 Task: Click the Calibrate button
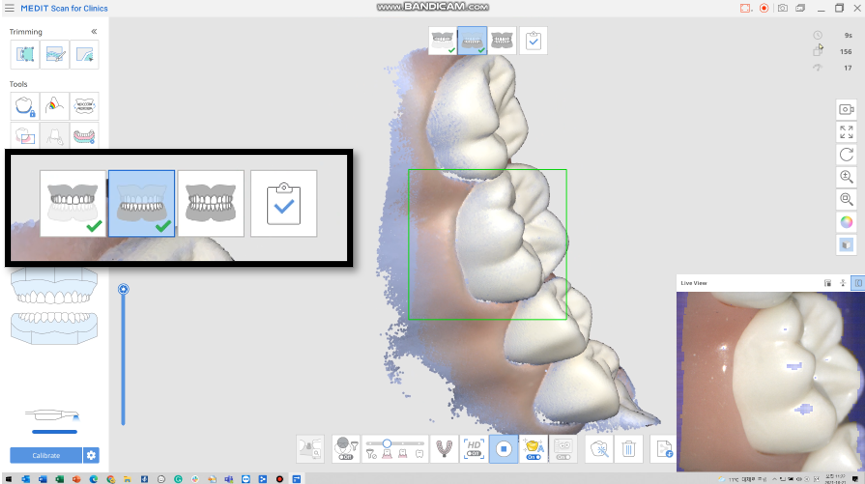(46, 455)
